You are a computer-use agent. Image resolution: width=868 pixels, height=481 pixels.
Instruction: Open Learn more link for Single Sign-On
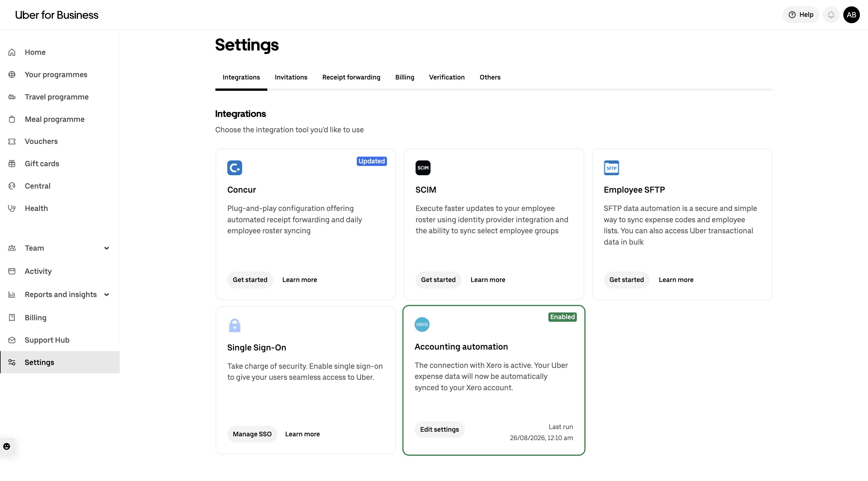pyautogui.click(x=302, y=434)
